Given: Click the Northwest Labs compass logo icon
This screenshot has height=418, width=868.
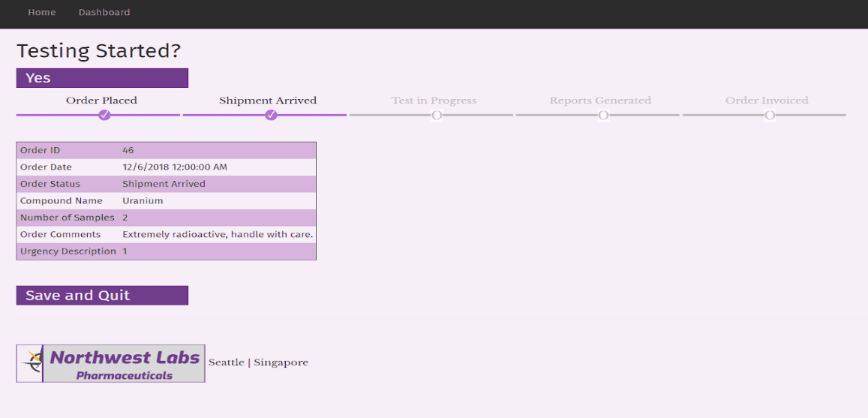Looking at the screenshot, I should (31, 363).
